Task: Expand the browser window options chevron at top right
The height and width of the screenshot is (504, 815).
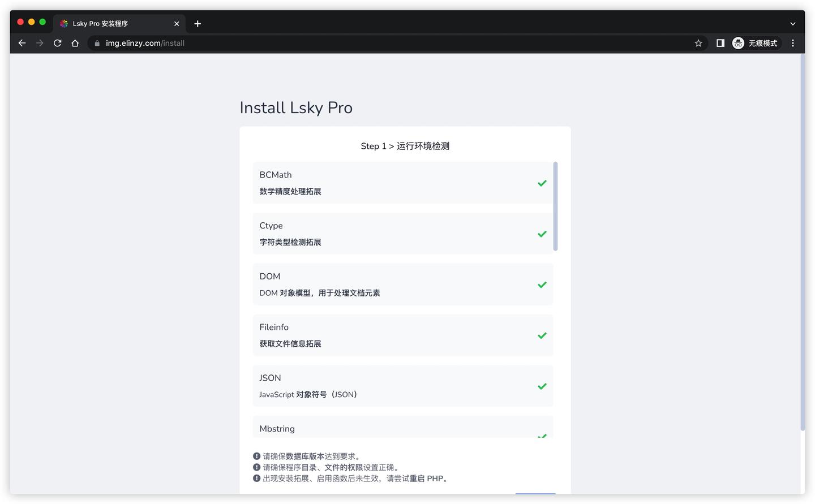Action: tap(793, 24)
